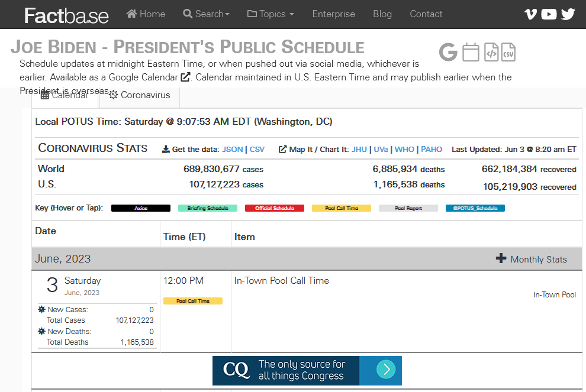Image resolution: width=586 pixels, height=392 pixels.
Task: Click the In-Town Pool label at right
Action: pos(555,294)
